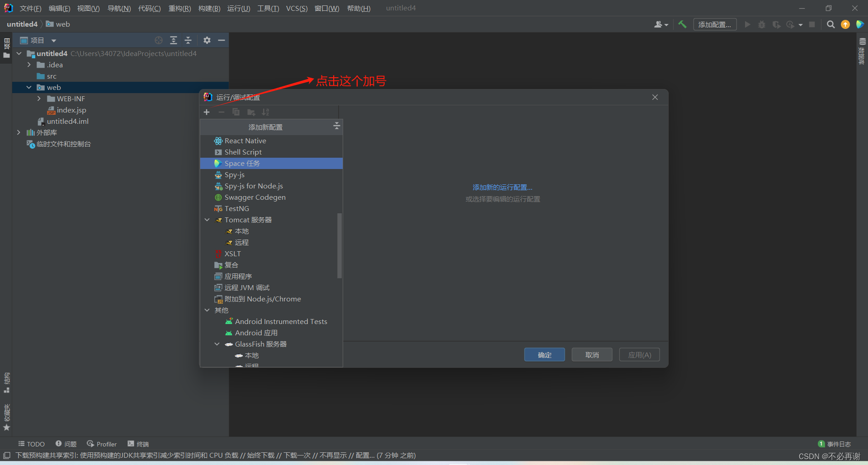Screen dimensions: 868x465
Task: Open the 终端 tool window
Action: pyautogui.click(x=138, y=444)
